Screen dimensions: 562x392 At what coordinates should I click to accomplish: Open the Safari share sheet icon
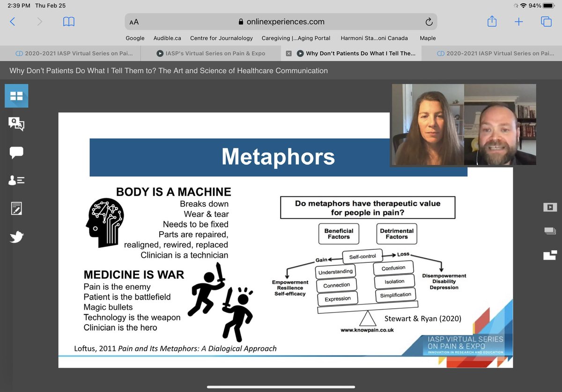tap(492, 21)
